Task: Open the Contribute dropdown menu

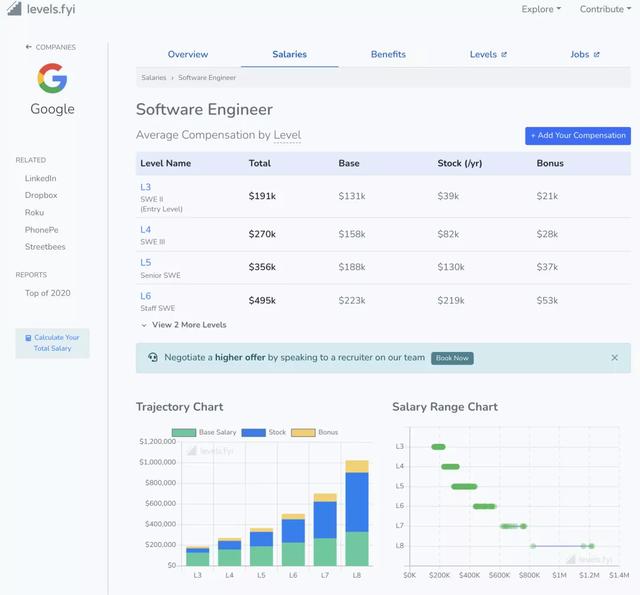Action: pyautogui.click(x=605, y=9)
